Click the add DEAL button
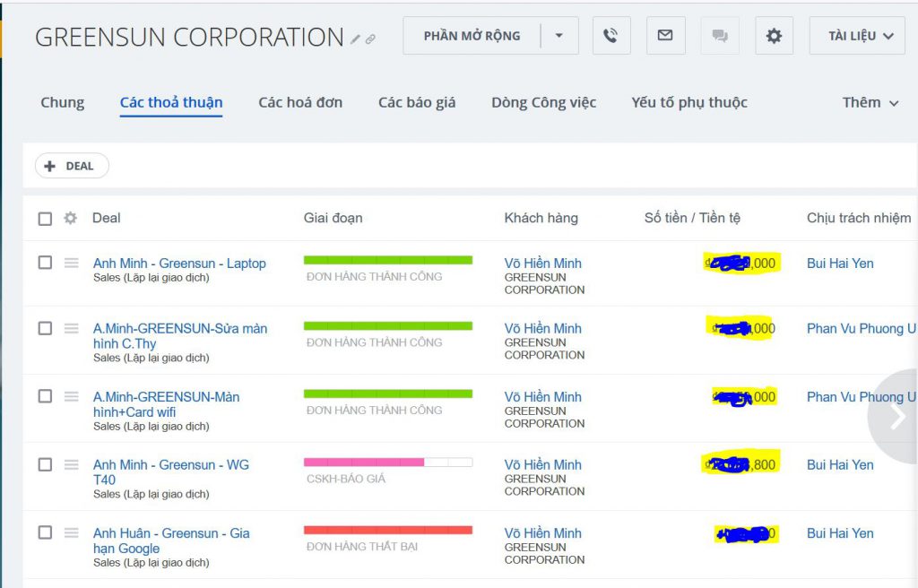The image size is (918, 588). coord(72,166)
